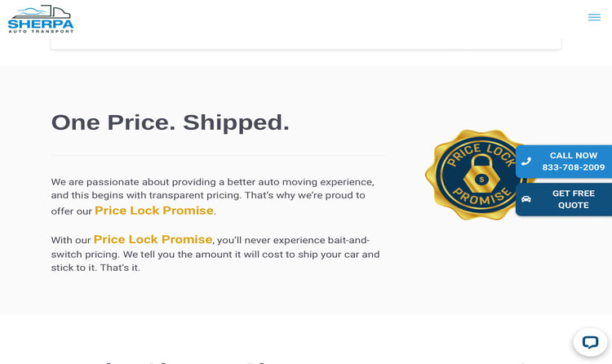Open the first Price Lock Promise link
Image resolution: width=612 pixels, height=364 pixels.
point(153,211)
